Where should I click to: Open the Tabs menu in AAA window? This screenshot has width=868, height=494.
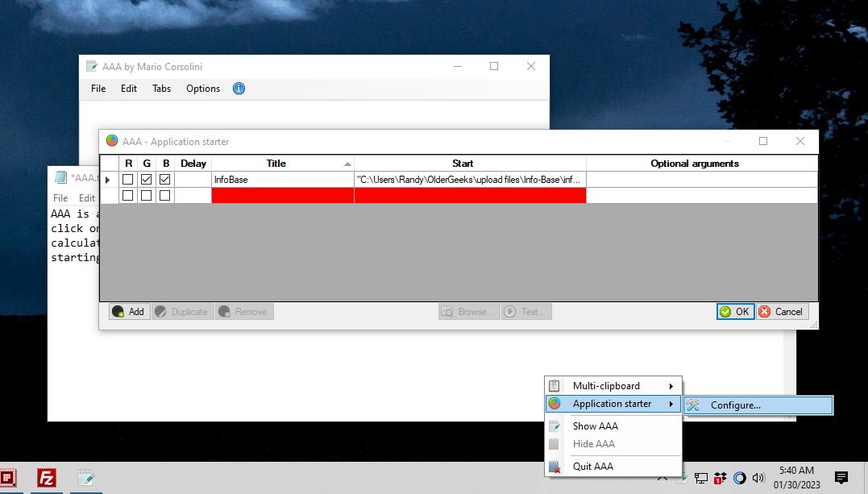162,89
